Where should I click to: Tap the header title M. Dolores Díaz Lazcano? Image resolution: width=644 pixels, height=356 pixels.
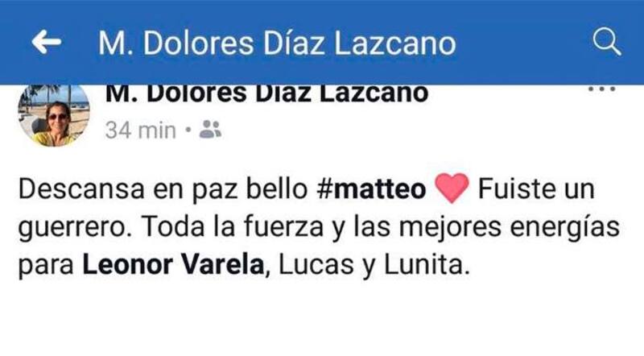point(277,43)
